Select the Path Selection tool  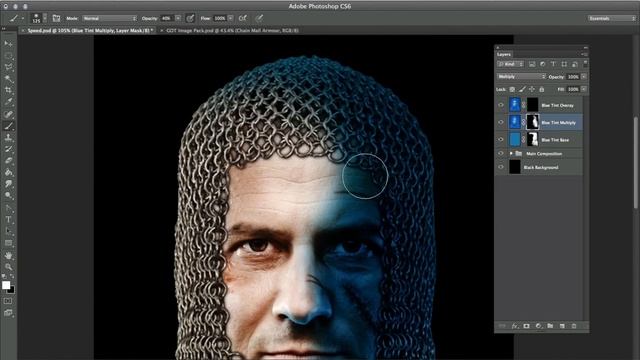[8, 231]
